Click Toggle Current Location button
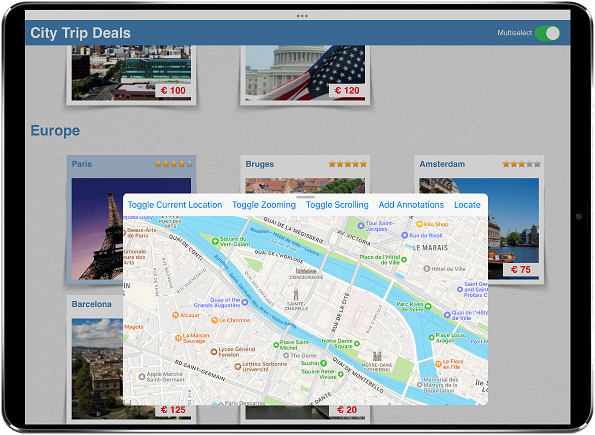 [175, 205]
